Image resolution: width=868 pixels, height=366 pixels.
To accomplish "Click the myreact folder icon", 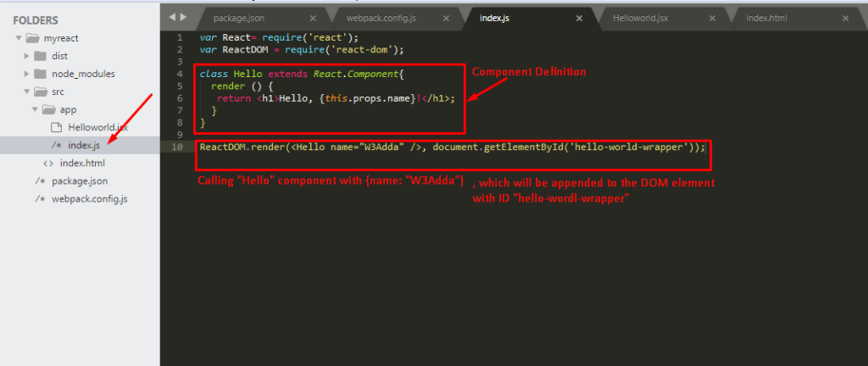I will coord(33,39).
